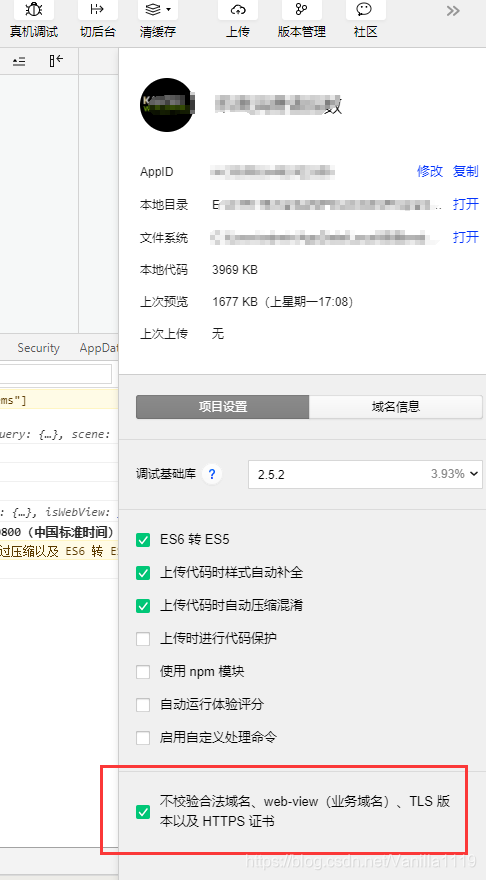Image resolution: width=486 pixels, height=880 pixels.
Task: Click the project avatar image
Action: [x=167, y=105]
